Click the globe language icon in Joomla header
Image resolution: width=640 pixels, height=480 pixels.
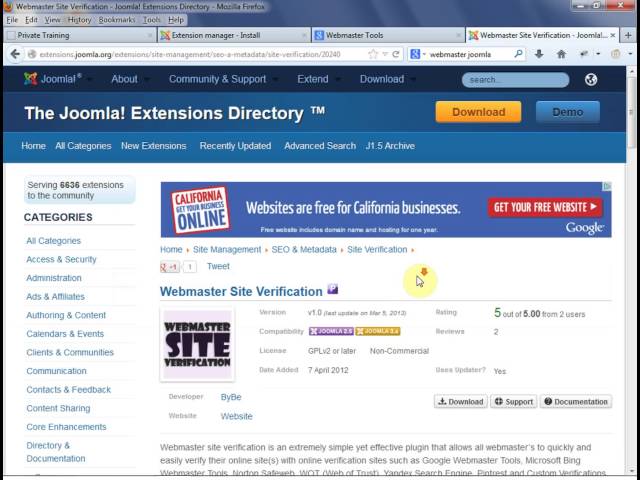[x=591, y=79]
